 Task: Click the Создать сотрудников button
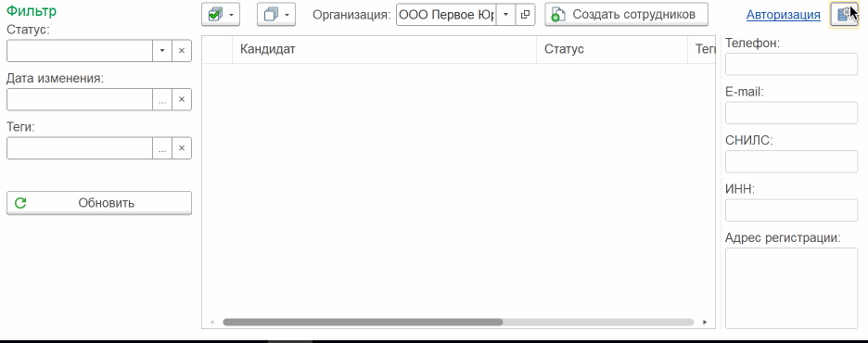[627, 15]
